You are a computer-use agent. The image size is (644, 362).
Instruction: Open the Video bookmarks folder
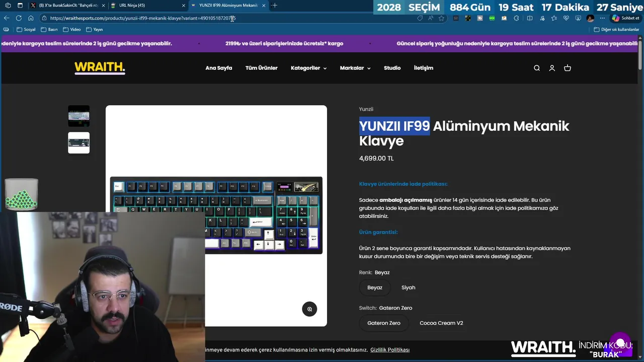pos(71,29)
